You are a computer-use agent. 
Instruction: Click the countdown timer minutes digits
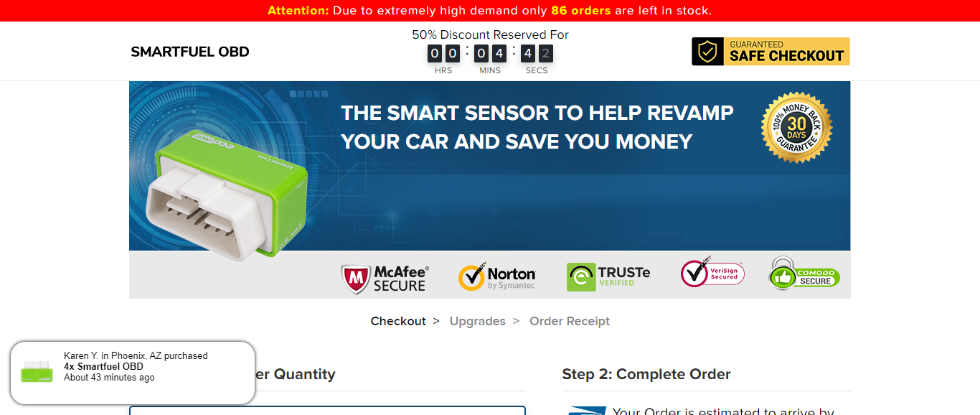pos(490,53)
